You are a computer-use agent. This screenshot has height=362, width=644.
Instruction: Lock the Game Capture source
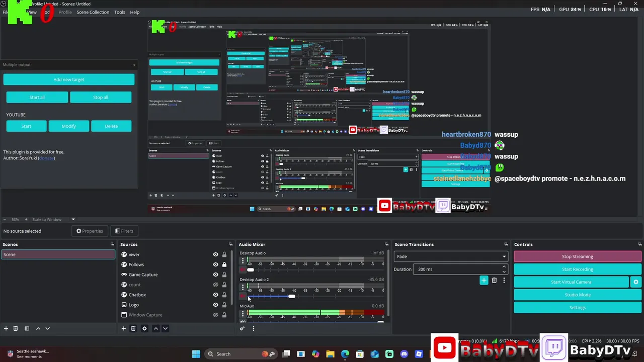click(x=224, y=275)
